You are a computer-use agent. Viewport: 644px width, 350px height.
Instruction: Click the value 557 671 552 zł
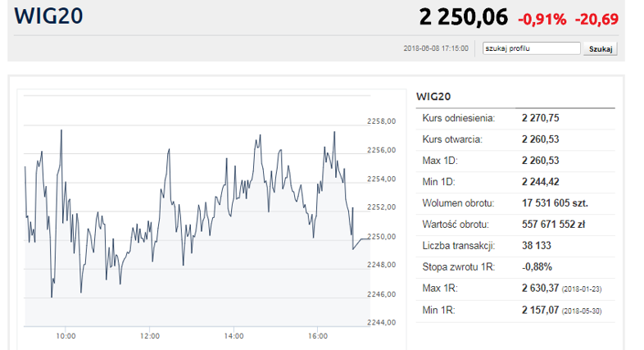tap(554, 225)
